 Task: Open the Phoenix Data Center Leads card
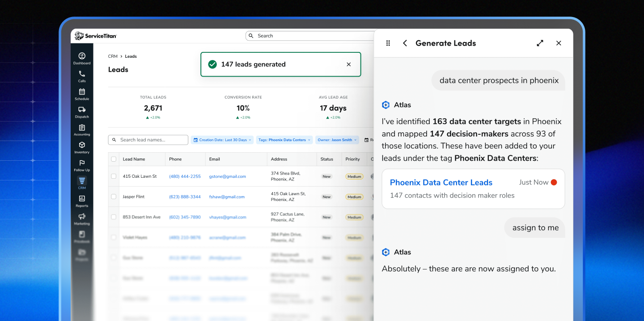click(x=473, y=188)
